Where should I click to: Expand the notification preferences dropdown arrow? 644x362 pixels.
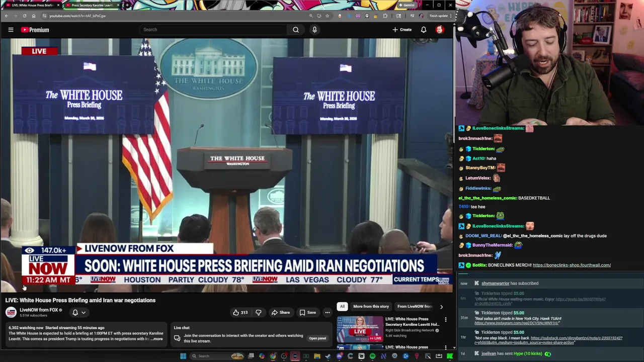pos(84,312)
